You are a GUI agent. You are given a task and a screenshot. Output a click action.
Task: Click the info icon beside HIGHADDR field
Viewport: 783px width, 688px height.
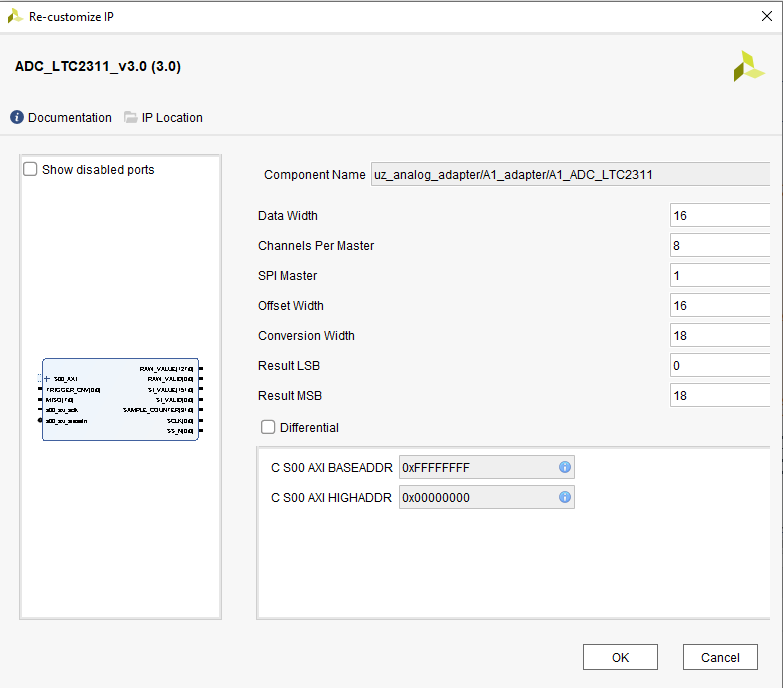(564, 497)
